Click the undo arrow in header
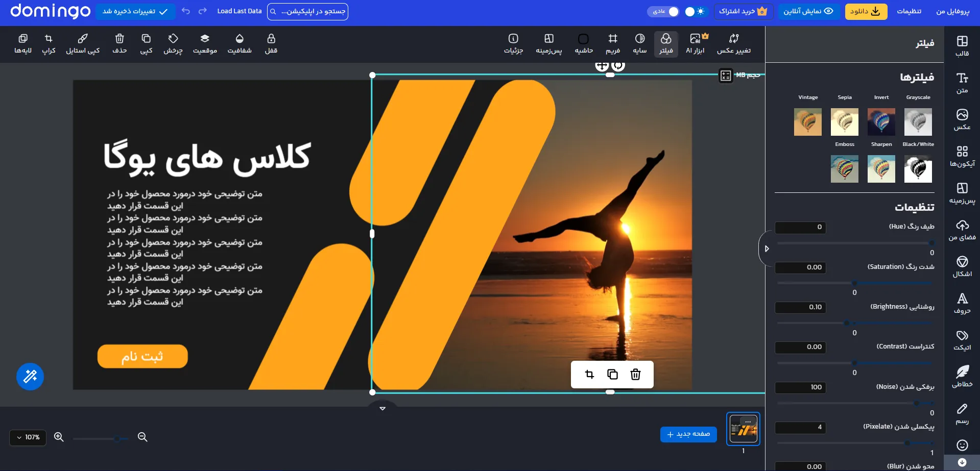Screen dimensions: 980x471 (x=186, y=11)
